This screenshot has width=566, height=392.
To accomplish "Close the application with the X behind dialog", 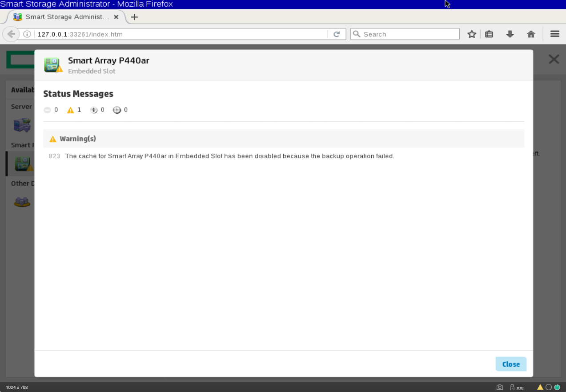I will (x=554, y=59).
